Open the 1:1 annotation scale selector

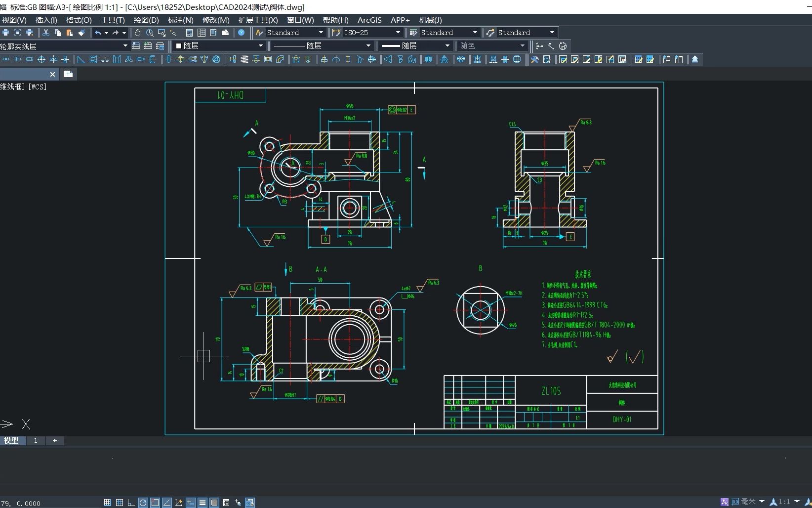point(785,502)
